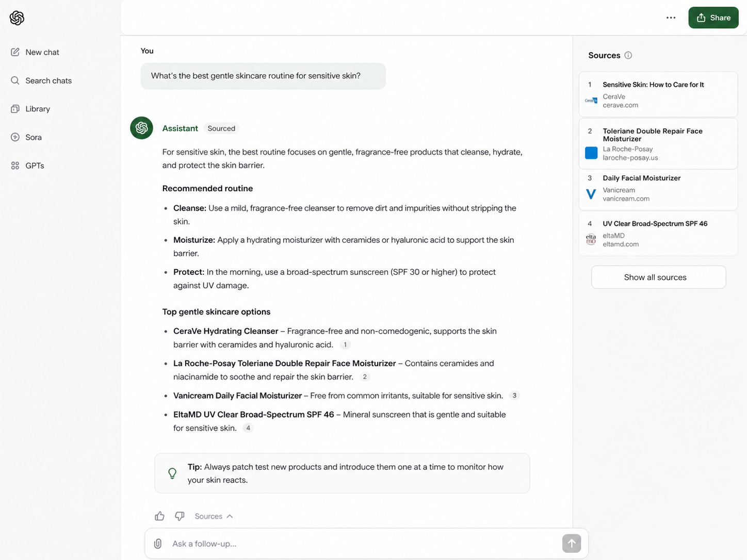
Task: Click the green Share button
Action: (713, 18)
